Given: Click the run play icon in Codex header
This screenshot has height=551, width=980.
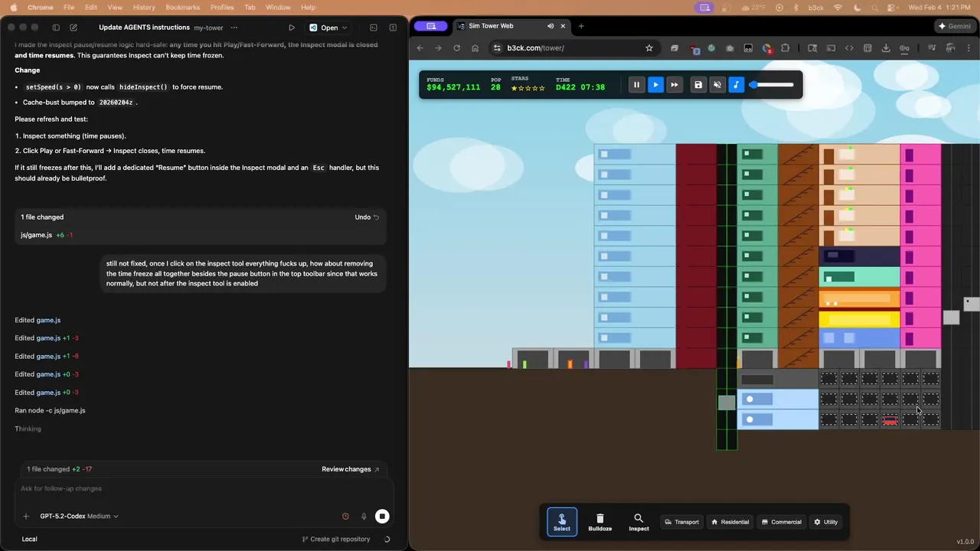Looking at the screenshot, I should (x=292, y=28).
